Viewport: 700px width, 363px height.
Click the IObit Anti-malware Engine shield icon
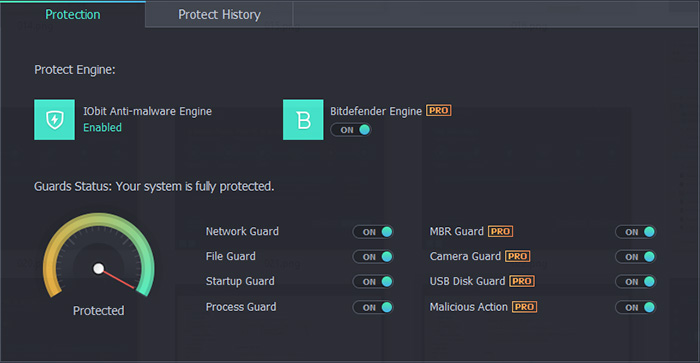click(x=54, y=120)
